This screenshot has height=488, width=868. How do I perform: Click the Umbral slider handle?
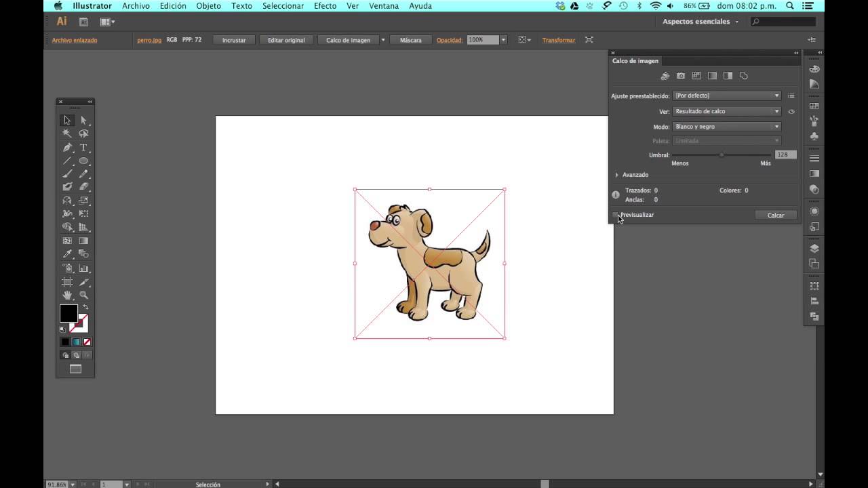point(722,155)
